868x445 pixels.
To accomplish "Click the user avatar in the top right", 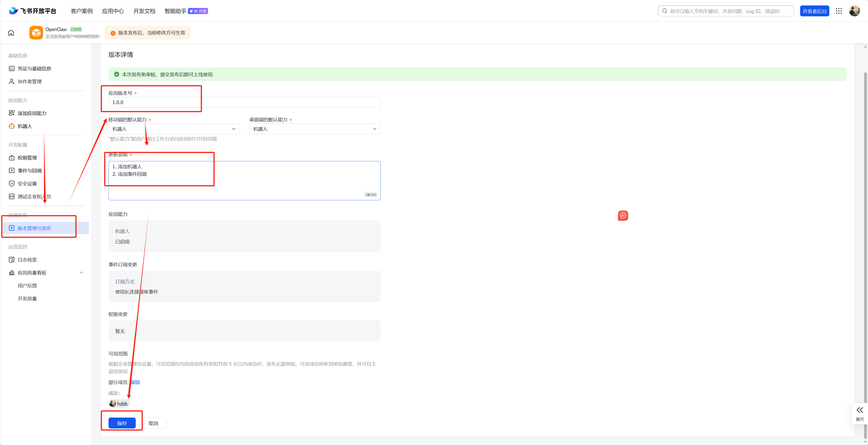I will click(x=854, y=11).
